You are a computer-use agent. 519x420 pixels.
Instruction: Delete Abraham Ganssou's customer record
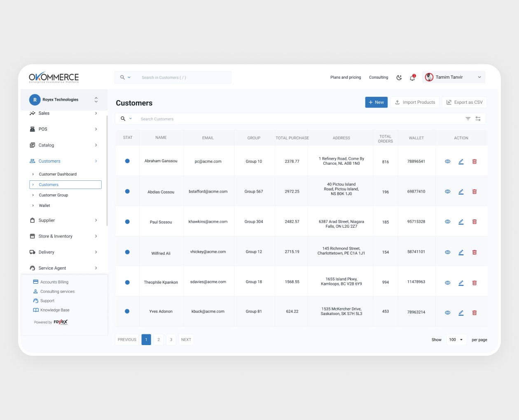(x=474, y=161)
